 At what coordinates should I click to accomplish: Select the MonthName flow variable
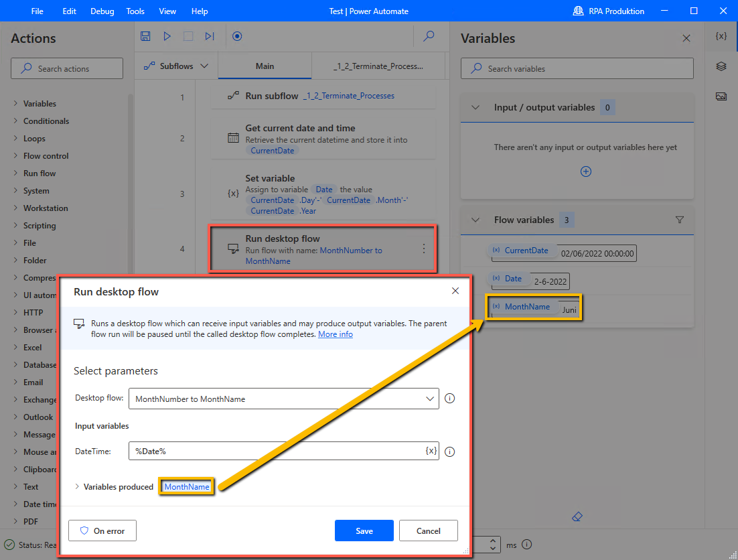tap(523, 307)
